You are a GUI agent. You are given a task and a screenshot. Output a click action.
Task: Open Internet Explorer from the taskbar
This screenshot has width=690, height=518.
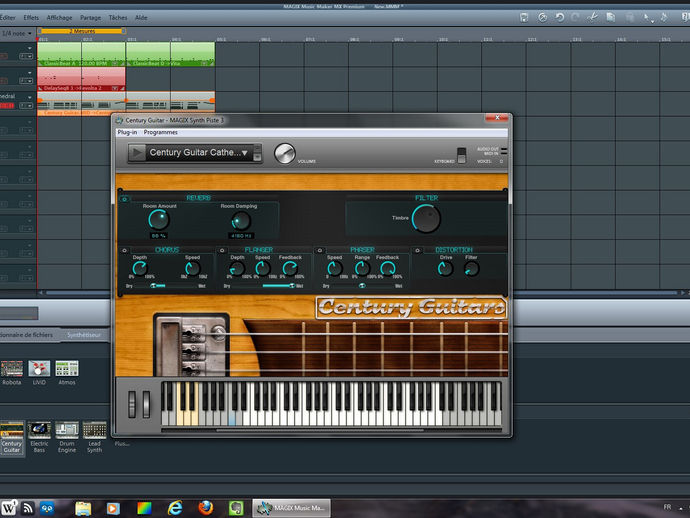(x=175, y=508)
